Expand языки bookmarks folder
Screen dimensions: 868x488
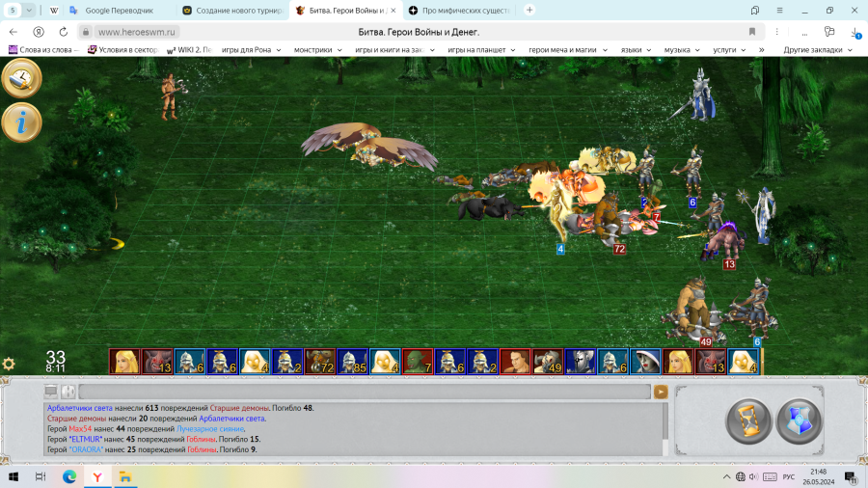636,50
